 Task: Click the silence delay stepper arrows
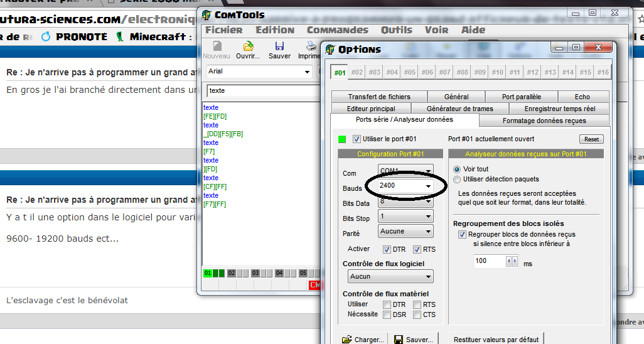[x=512, y=261]
